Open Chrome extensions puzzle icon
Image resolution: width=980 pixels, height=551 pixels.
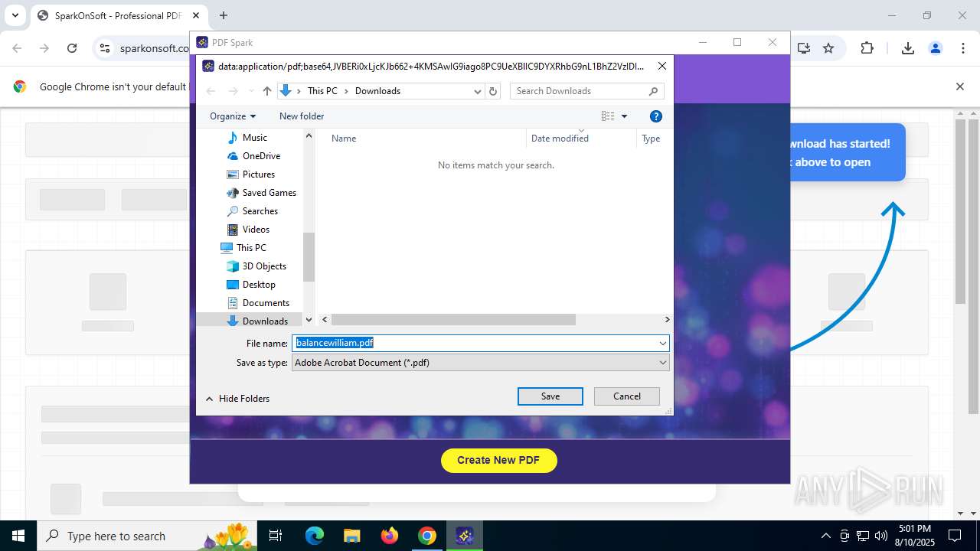pyautogui.click(x=867, y=48)
